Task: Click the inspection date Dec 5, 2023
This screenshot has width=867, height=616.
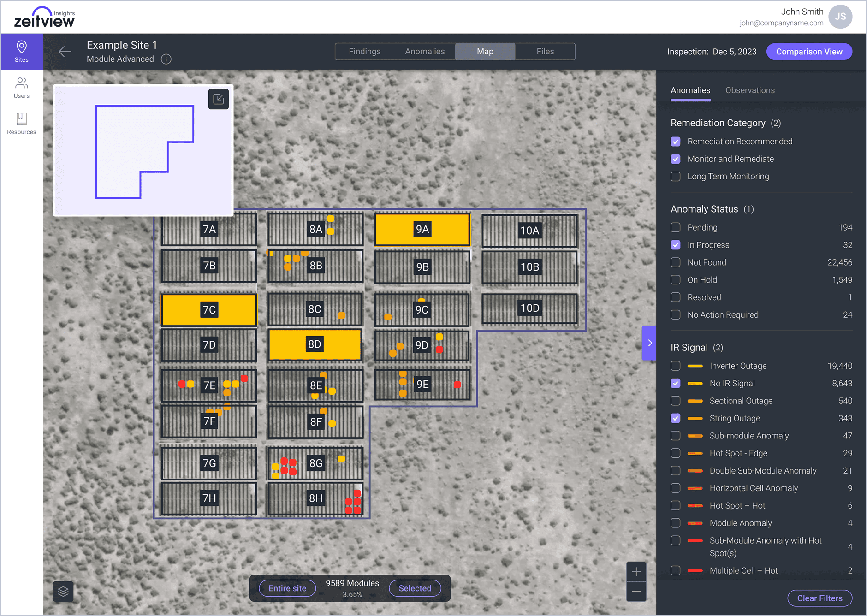Action: pos(735,52)
